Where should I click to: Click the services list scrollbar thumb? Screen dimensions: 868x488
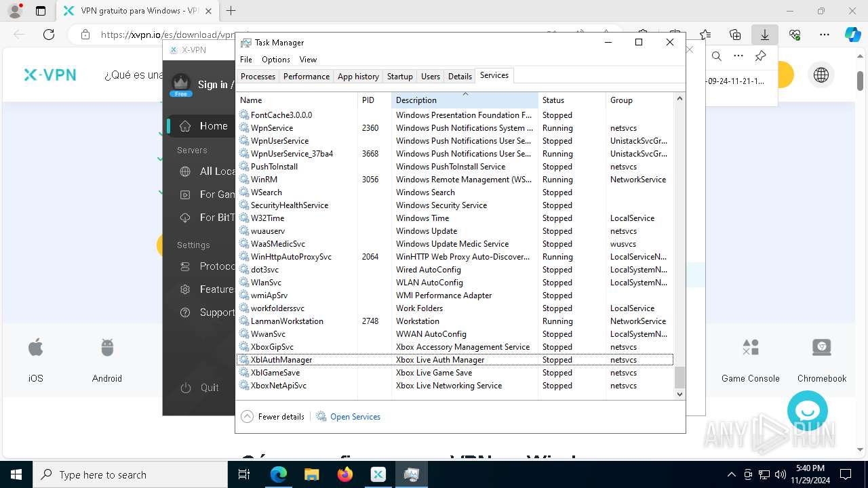pos(679,377)
